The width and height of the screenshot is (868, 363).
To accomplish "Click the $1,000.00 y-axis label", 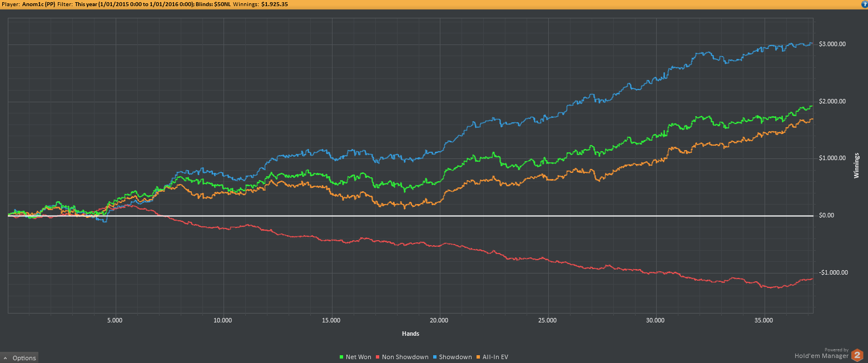I will (x=832, y=158).
